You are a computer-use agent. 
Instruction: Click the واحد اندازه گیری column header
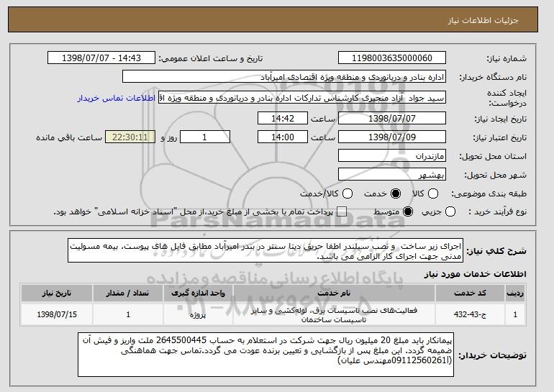coord(198,293)
